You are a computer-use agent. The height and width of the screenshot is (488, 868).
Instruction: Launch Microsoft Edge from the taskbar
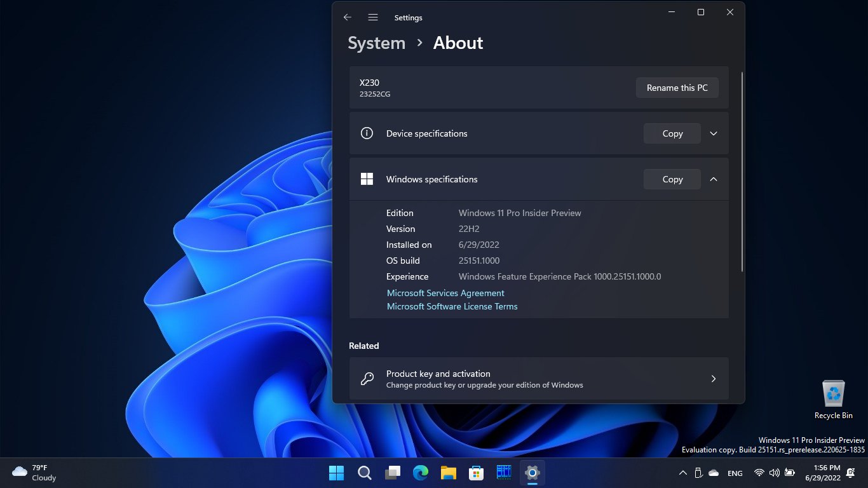click(421, 473)
